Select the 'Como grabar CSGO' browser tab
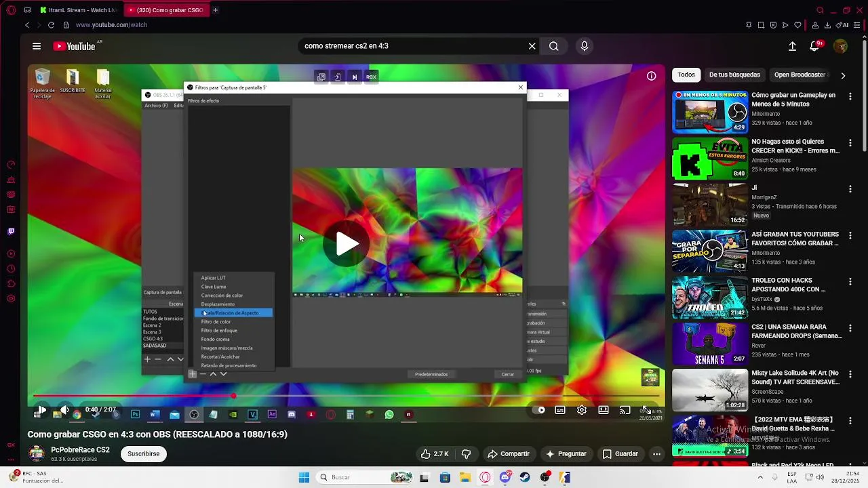This screenshot has width=868, height=488. tap(166, 10)
